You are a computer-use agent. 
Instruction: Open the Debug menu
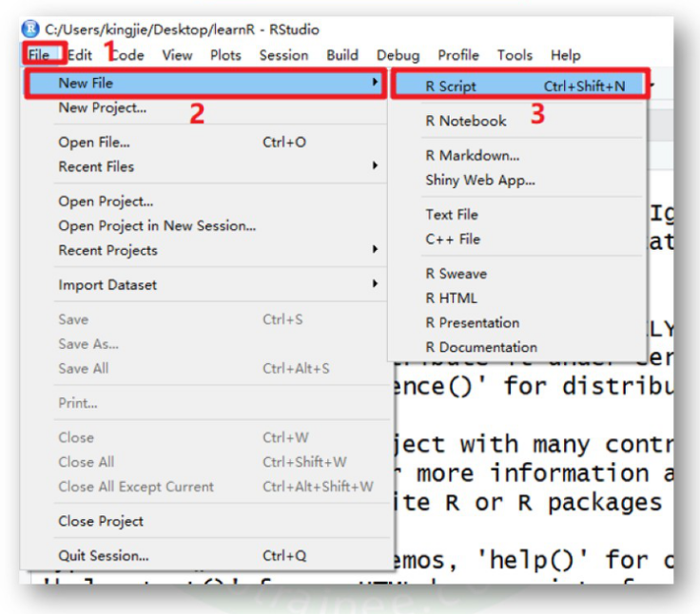(x=399, y=55)
